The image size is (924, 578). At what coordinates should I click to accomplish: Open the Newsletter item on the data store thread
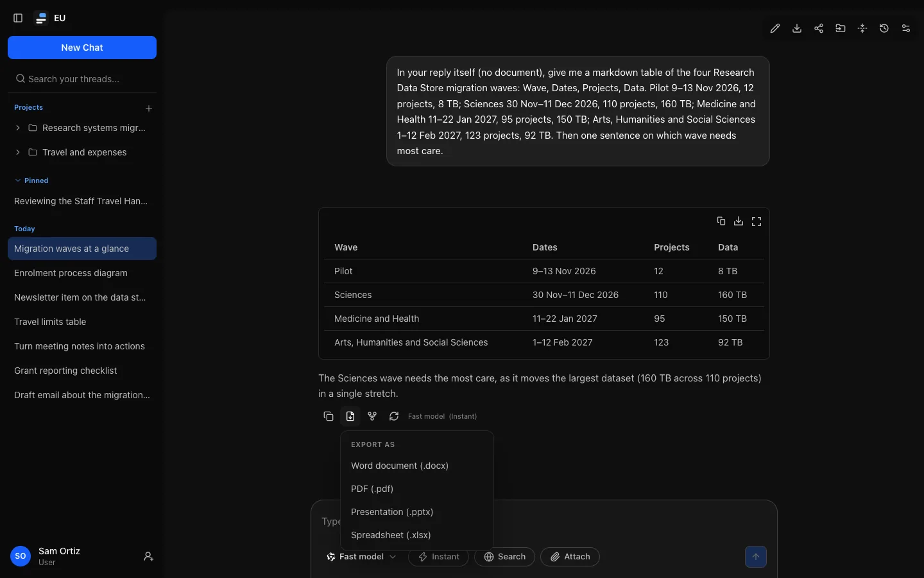click(x=82, y=297)
